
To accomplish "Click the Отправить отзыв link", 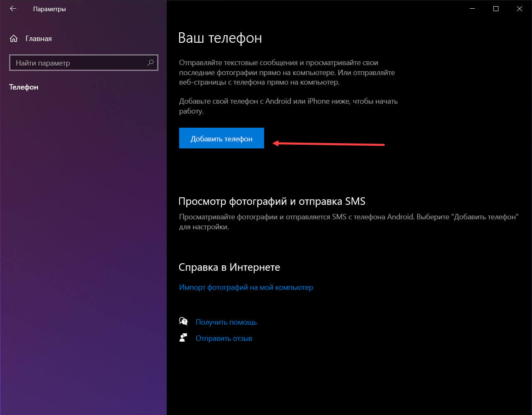I will (224, 338).
